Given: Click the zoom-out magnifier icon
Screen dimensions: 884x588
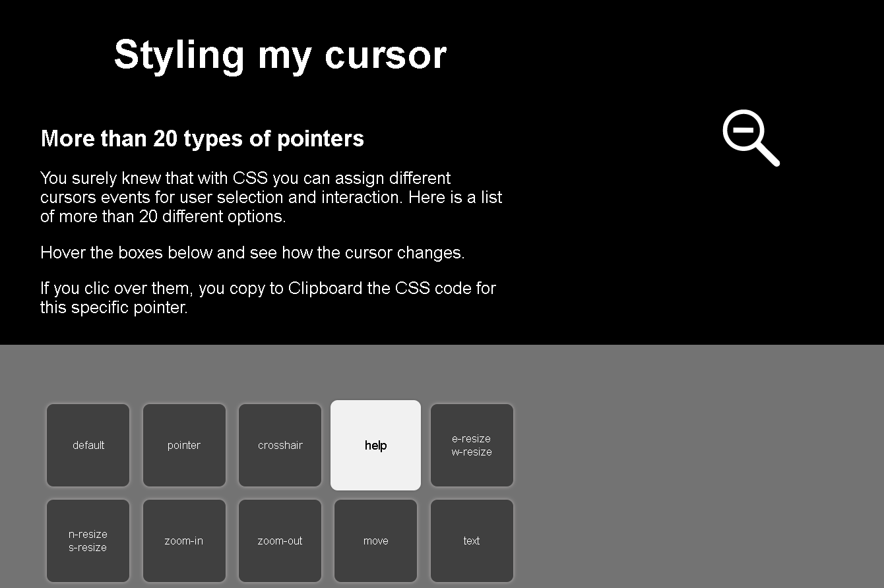Looking at the screenshot, I should click(751, 136).
